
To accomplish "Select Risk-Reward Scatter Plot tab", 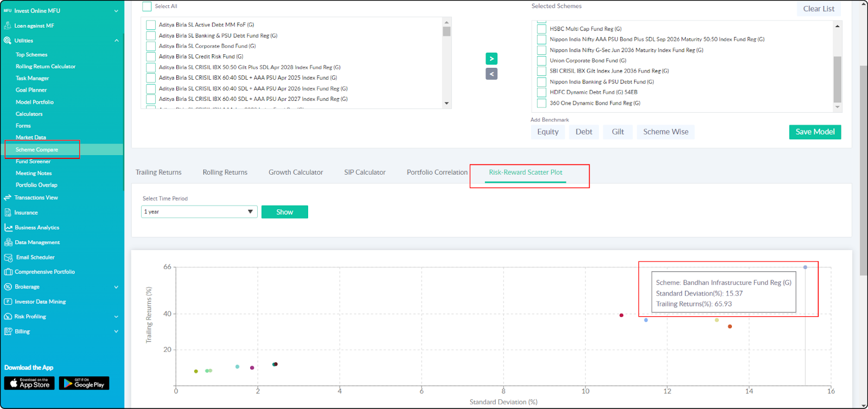I will point(526,172).
